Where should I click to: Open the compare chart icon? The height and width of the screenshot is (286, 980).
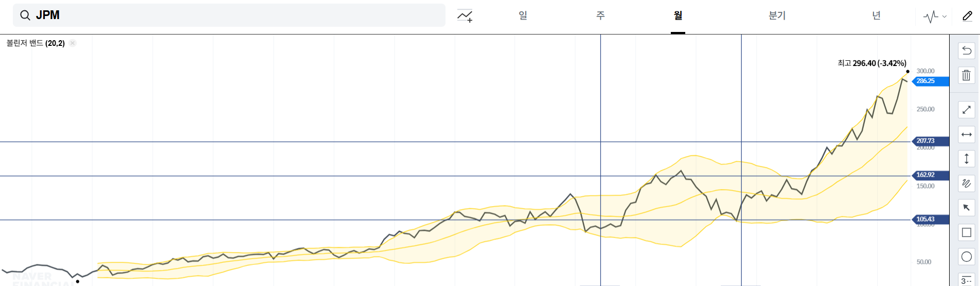pyautogui.click(x=465, y=16)
